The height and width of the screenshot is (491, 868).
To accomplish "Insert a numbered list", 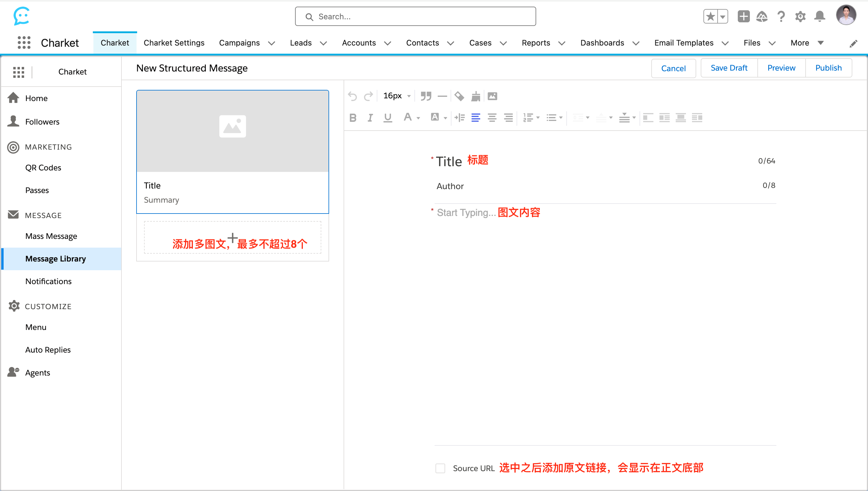I will (528, 118).
